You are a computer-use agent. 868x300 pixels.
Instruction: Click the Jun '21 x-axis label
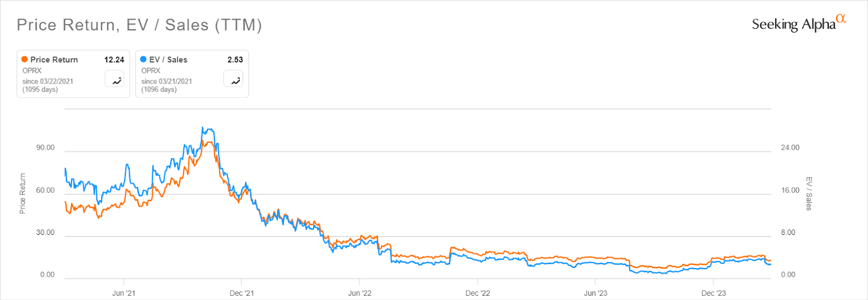(x=124, y=293)
